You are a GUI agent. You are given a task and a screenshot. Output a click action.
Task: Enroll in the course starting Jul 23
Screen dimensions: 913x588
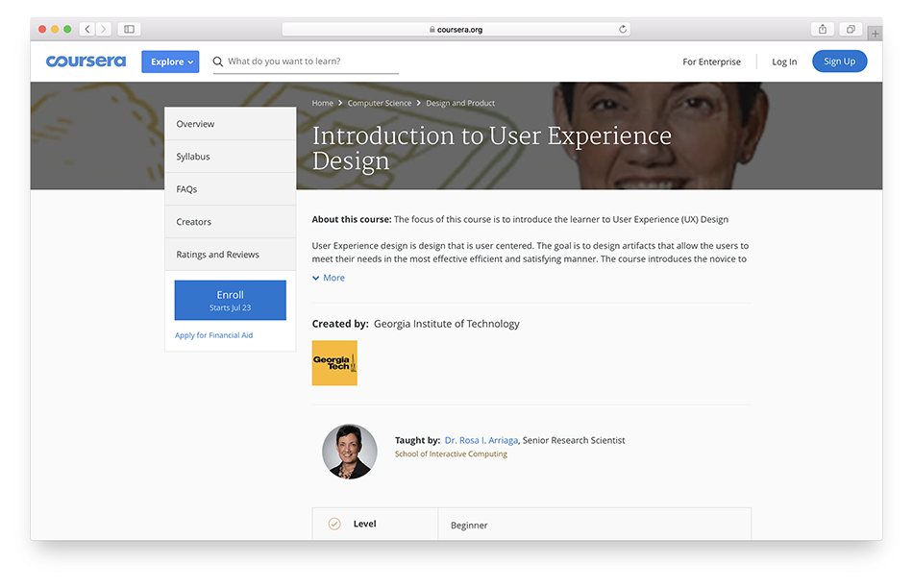pos(230,301)
